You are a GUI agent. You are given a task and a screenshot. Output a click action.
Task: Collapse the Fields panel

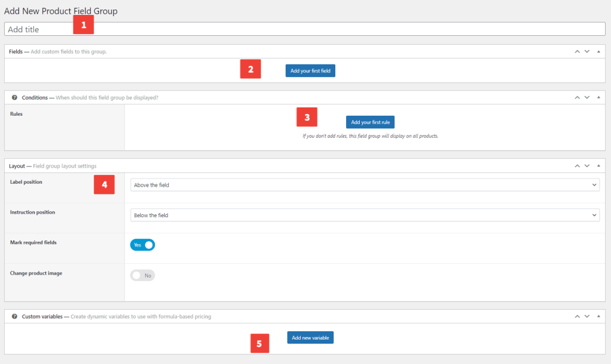pos(598,51)
